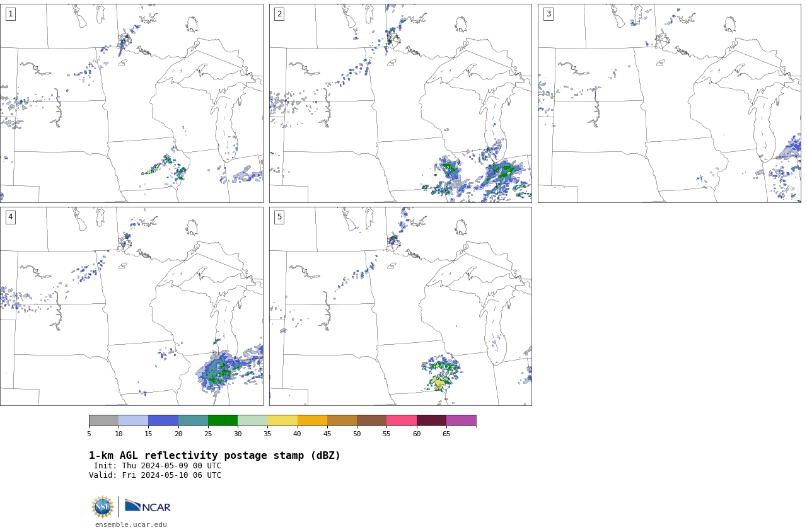Click the panel number 1 label
807x532 pixels.
click(x=10, y=14)
